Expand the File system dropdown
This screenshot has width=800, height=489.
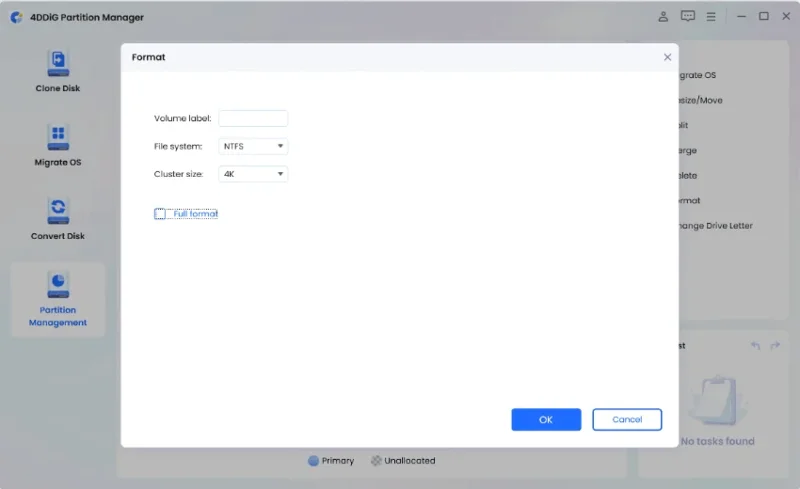[253, 146]
